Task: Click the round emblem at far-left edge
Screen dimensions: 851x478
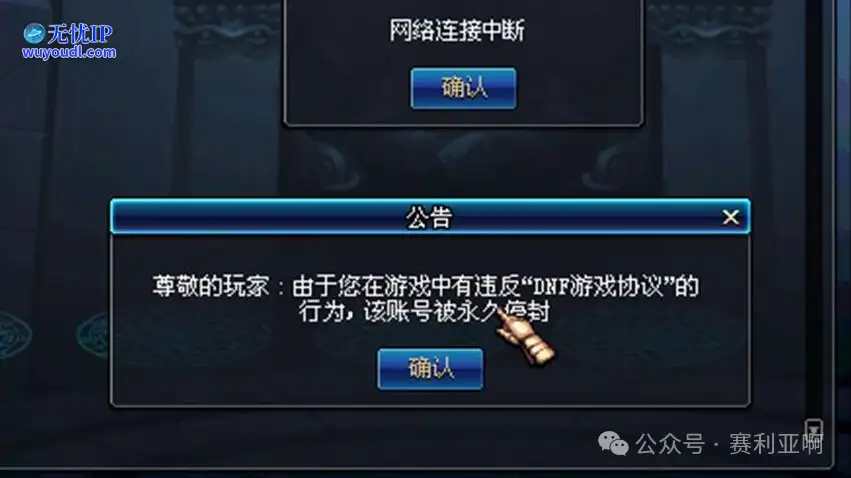Action: tap(14, 336)
